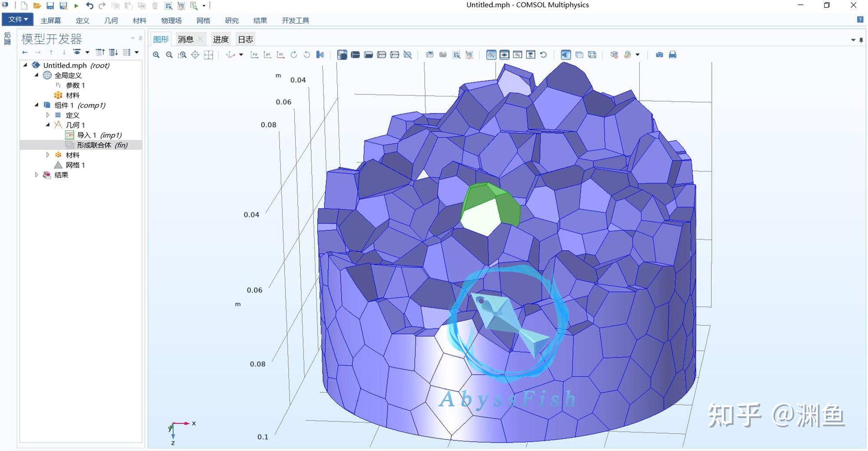Open the 文件 menu
The width and height of the screenshot is (868, 451).
[x=17, y=20]
